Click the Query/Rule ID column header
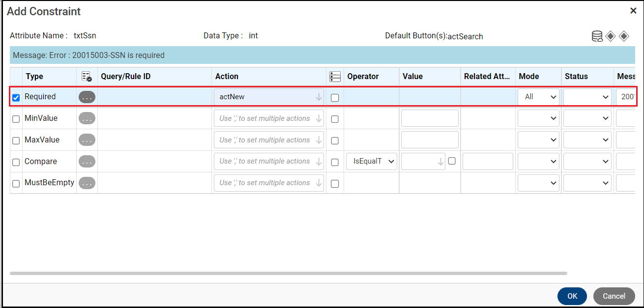 (126, 76)
